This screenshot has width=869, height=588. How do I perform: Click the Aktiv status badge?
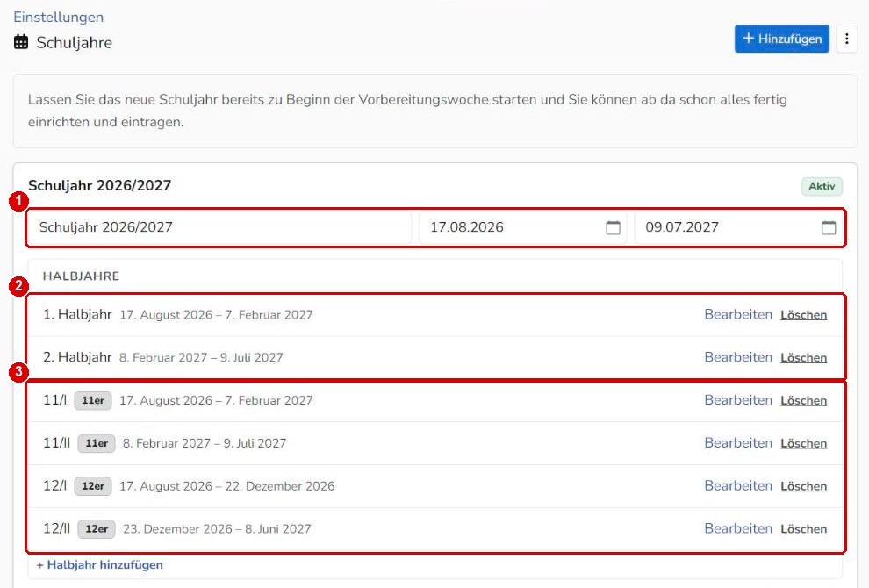click(x=822, y=186)
